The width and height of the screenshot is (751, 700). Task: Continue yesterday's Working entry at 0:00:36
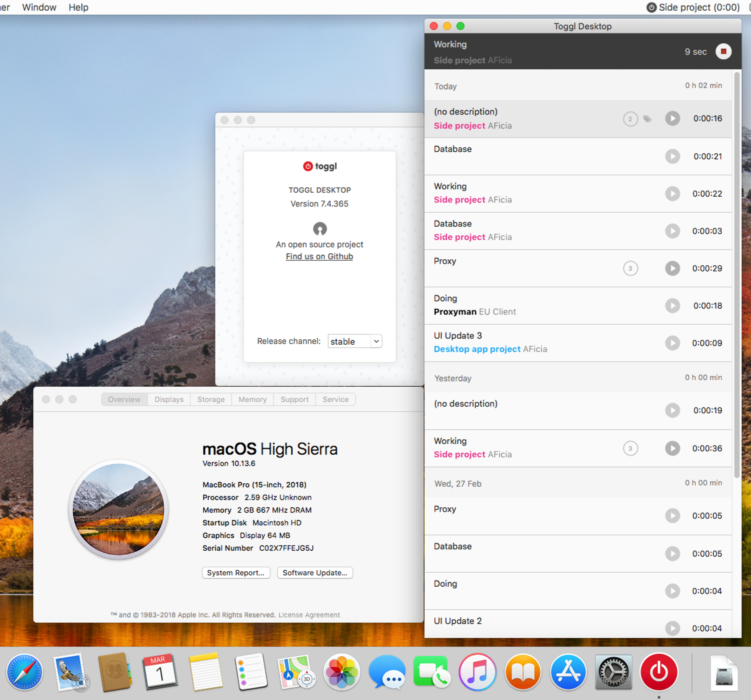tap(672, 448)
